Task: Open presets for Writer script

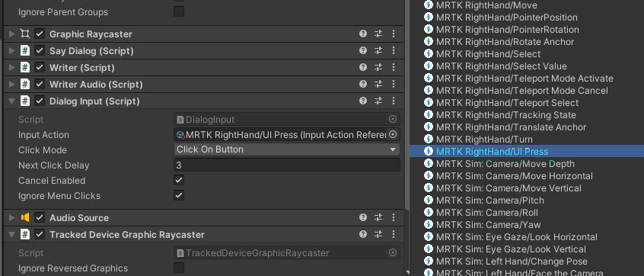Action: pyautogui.click(x=378, y=67)
